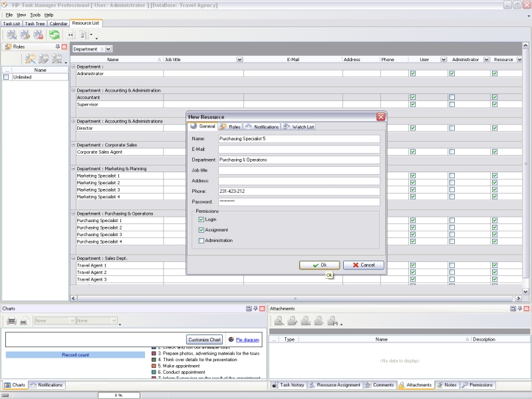Open the Tools menu
Screen dimensions: 532x399
click(35, 15)
